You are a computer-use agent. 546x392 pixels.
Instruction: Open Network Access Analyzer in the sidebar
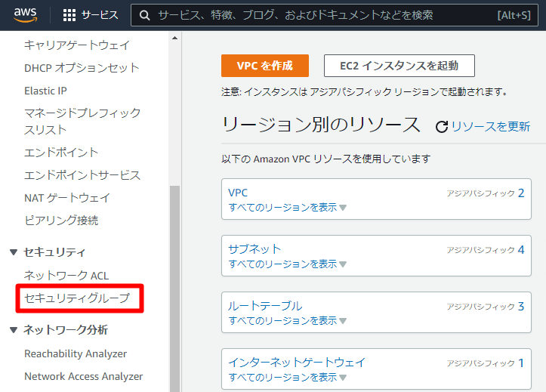coord(84,376)
